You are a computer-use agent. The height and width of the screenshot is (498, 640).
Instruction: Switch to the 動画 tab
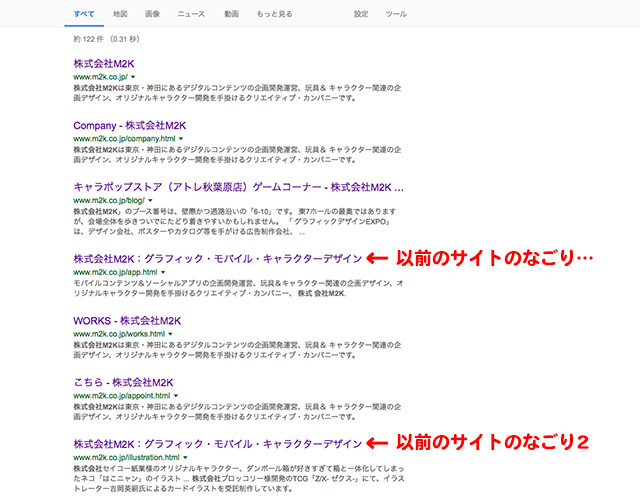coord(232,15)
